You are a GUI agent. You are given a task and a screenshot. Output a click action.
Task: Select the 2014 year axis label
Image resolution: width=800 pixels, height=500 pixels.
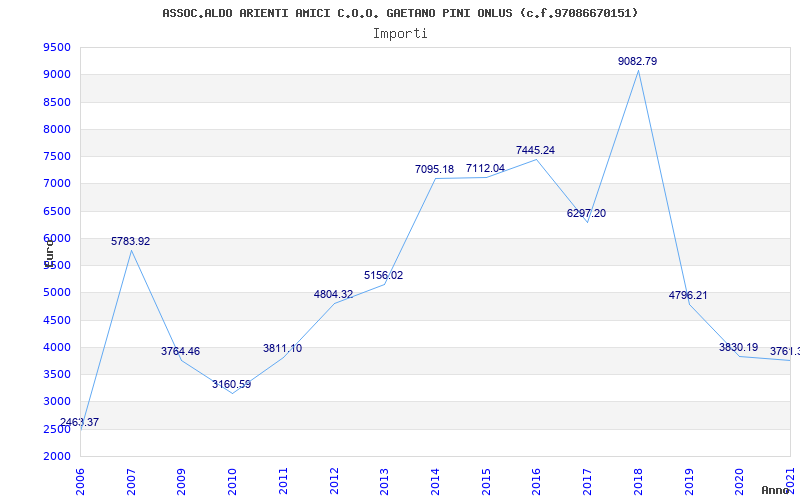coord(435,481)
